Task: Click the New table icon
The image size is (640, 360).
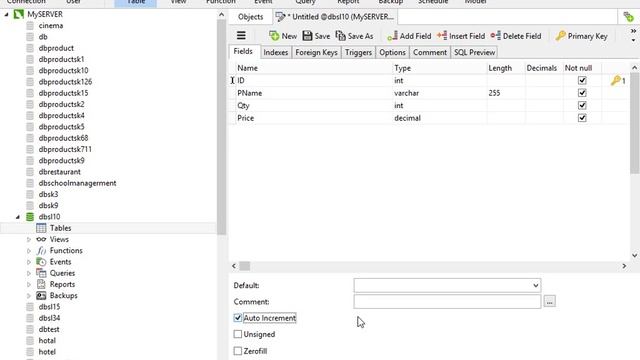Action: click(274, 36)
